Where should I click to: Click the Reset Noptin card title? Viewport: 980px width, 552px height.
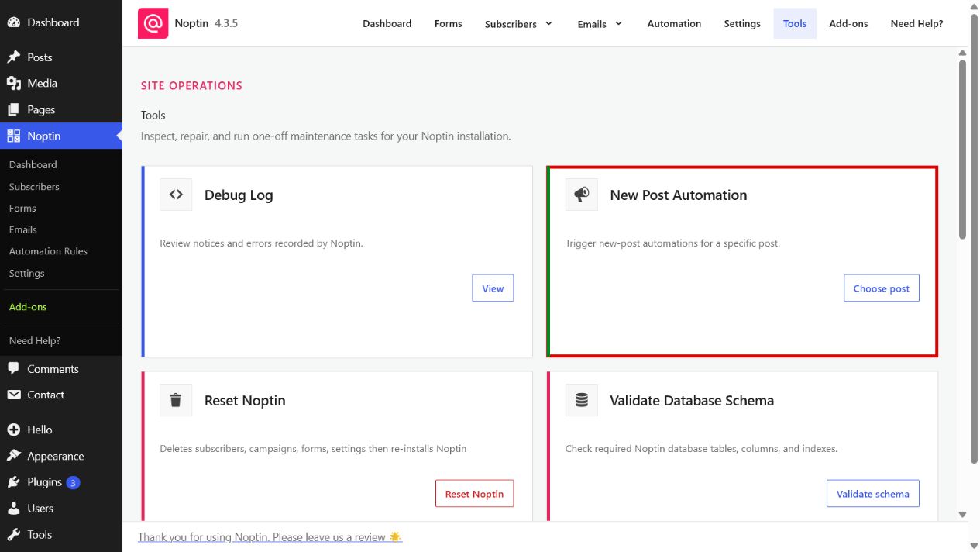(245, 401)
